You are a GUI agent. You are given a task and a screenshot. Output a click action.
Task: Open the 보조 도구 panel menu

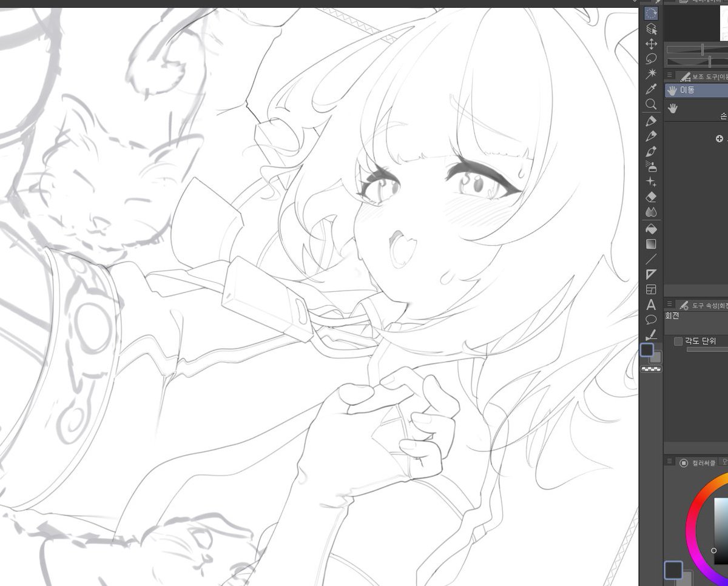pyautogui.click(x=670, y=76)
